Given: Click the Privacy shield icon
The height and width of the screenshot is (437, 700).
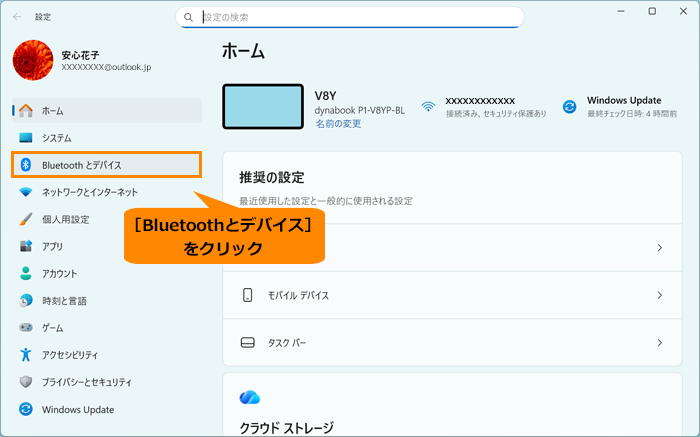Looking at the screenshot, I should [26, 382].
